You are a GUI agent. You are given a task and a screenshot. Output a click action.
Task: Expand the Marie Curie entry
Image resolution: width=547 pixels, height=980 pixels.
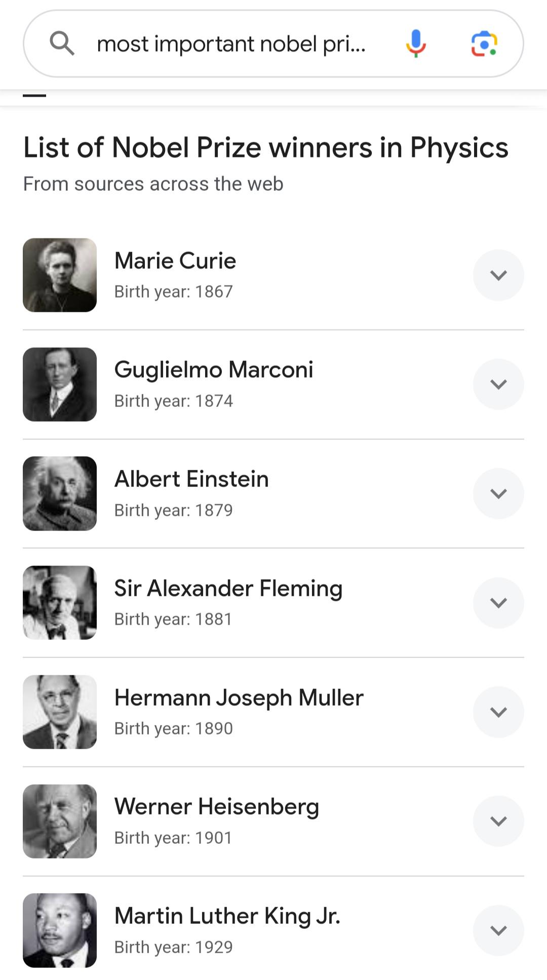click(498, 275)
